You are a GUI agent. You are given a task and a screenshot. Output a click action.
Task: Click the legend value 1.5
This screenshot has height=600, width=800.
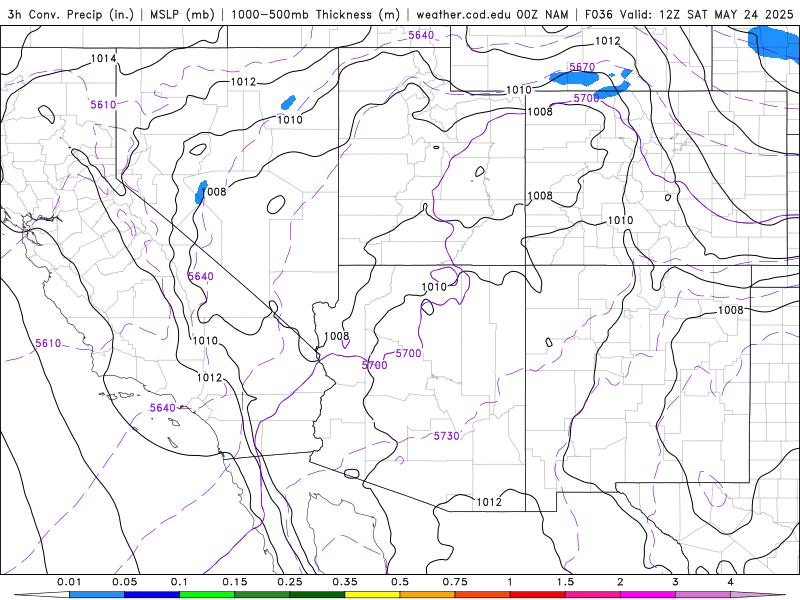pos(565,582)
